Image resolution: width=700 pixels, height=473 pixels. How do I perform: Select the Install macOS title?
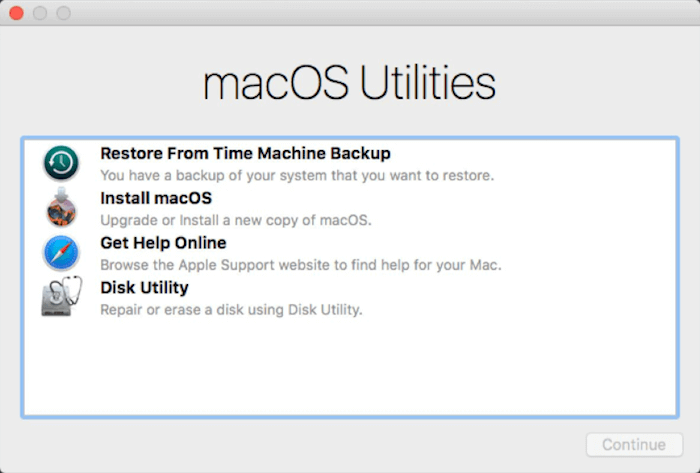coord(156,198)
